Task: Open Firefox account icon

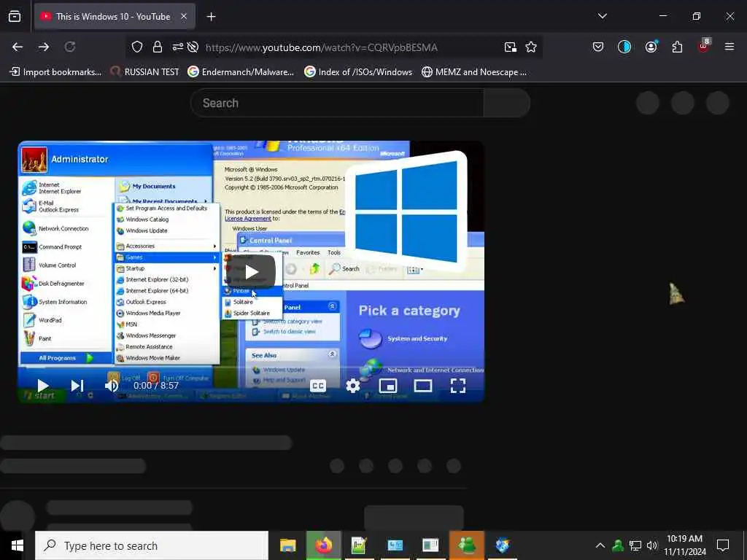Action: click(x=651, y=47)
